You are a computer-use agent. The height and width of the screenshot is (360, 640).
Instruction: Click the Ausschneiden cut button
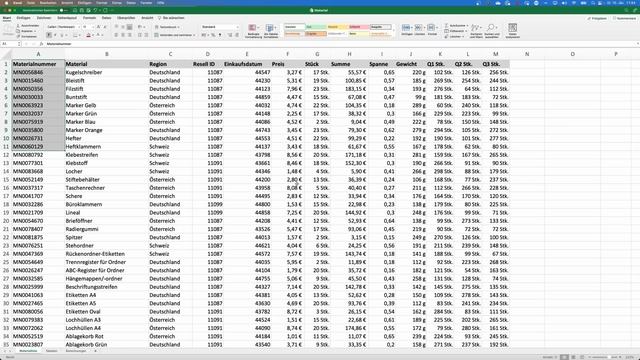pos(28,26)
